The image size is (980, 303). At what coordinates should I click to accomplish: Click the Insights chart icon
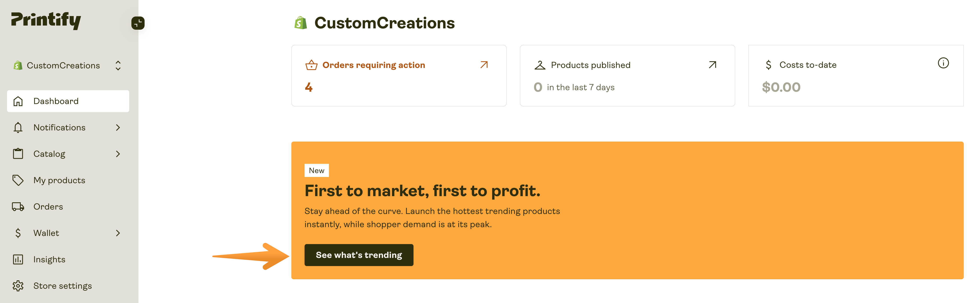(18, 259)
